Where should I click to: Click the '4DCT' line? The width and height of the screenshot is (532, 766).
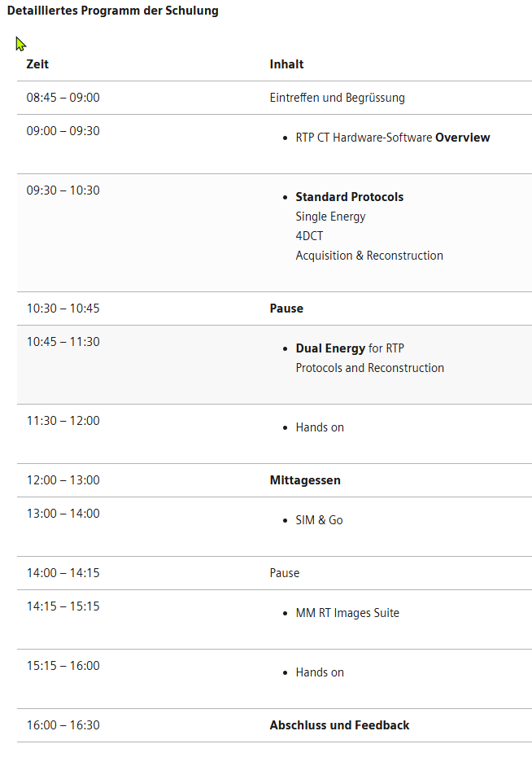click(x=309, y=236)
